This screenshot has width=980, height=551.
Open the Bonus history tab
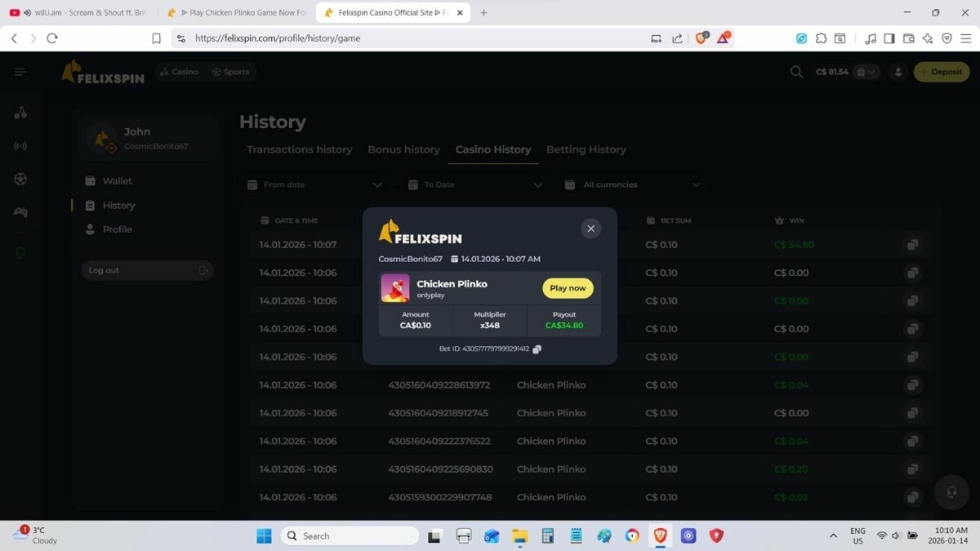(403, 149)
